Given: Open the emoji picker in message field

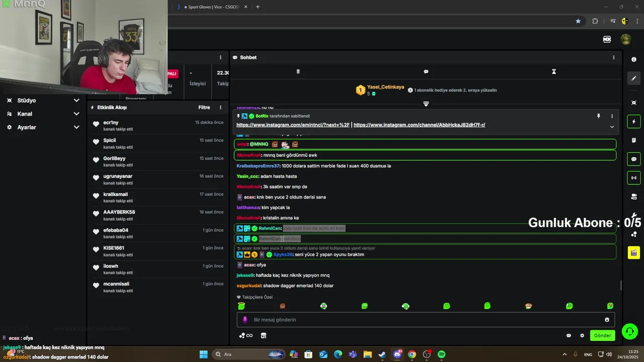Looking at the screenshot, I should click(607, 320).
